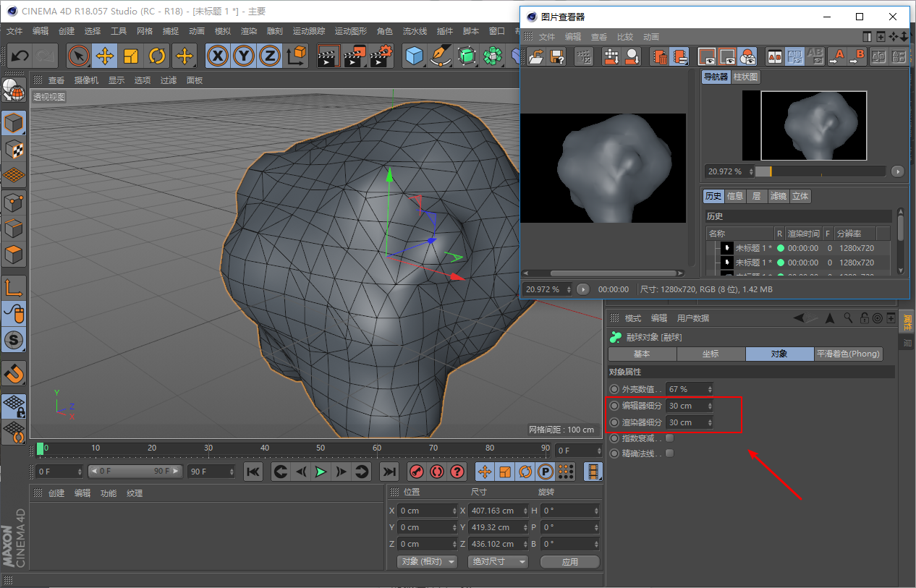The width and height of the screenshot is (916, 588).
Task: Switch the coordinate system (world/object) icon
Action: 296,56
